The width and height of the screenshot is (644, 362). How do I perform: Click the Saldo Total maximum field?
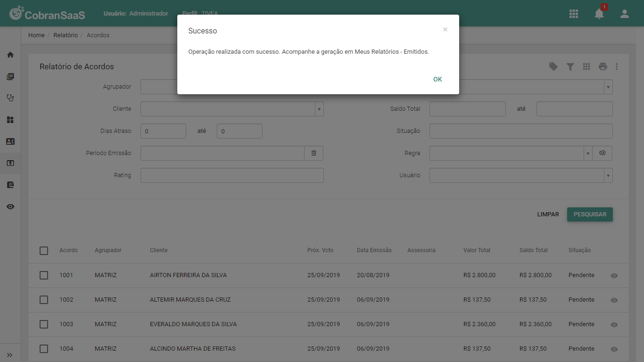(575, 109)
